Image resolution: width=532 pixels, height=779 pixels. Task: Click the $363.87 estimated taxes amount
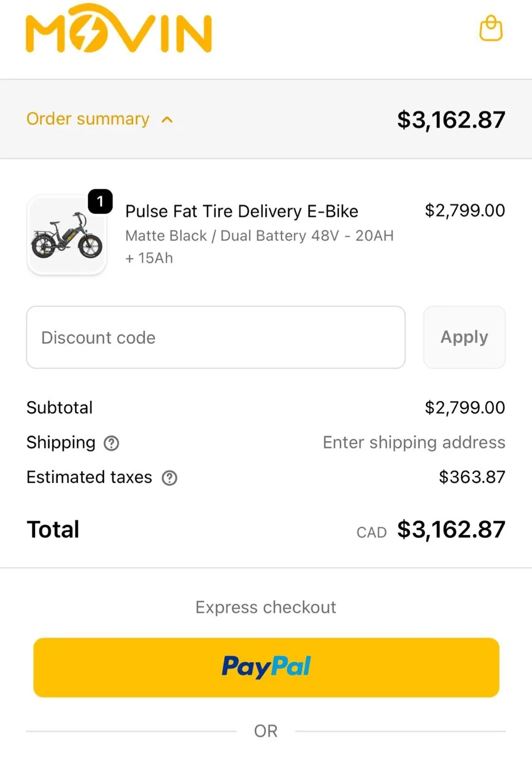471,477
